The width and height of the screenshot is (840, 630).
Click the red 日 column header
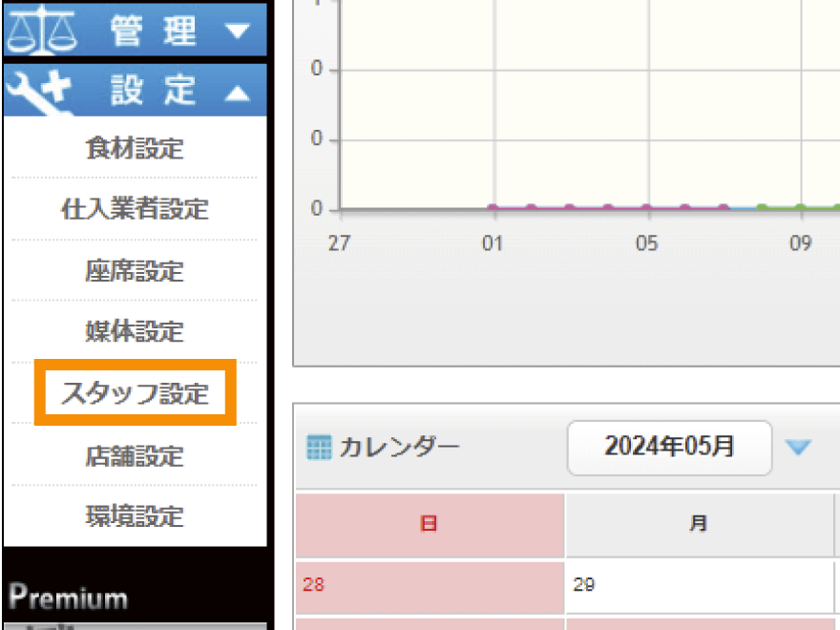coord(430,524)
